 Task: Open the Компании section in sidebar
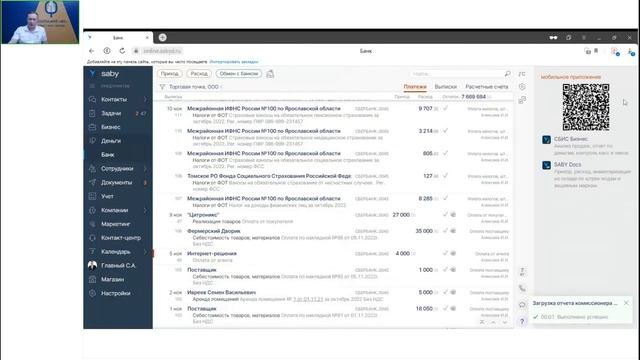click(x=115, y=210)
